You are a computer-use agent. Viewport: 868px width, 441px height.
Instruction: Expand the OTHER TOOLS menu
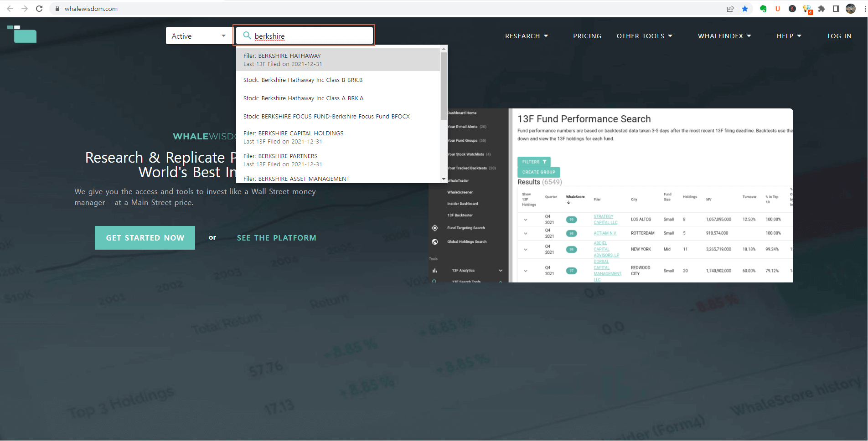point(645,36)
